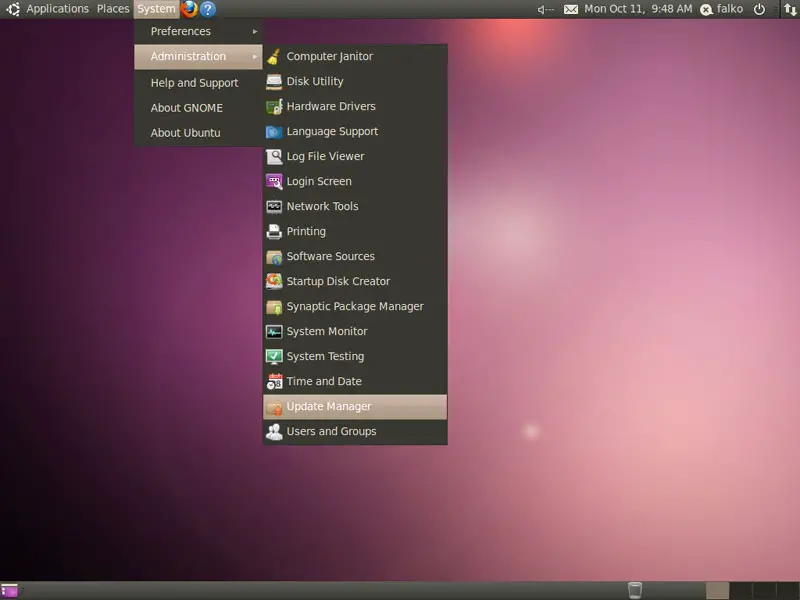Select the Time and Date label
Viewport: 800px width, 600px height.
point(324,381)
